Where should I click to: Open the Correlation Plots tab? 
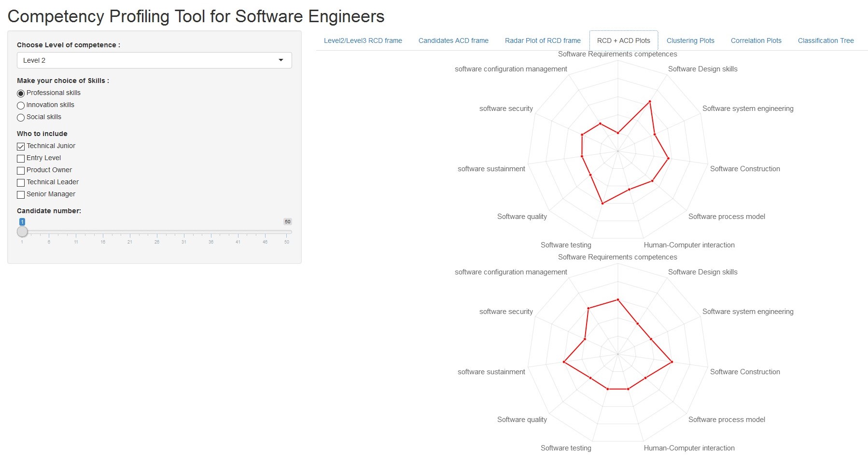point(756,41)
